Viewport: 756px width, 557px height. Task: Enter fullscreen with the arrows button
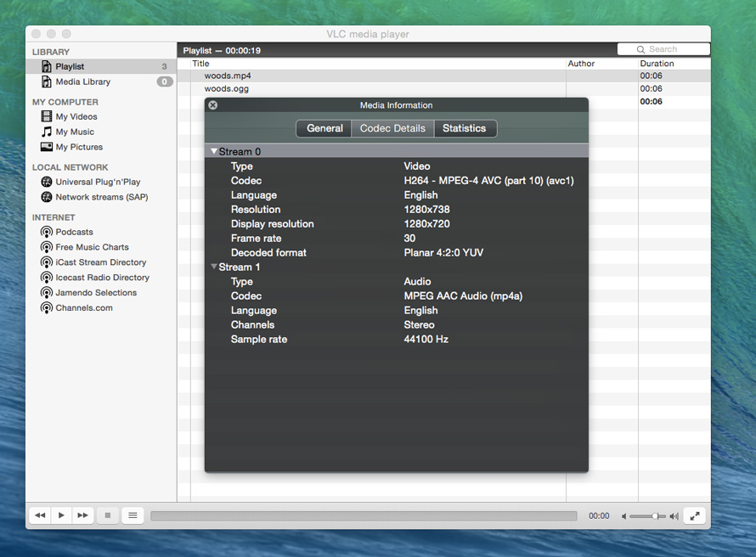(x=695, y=515)
